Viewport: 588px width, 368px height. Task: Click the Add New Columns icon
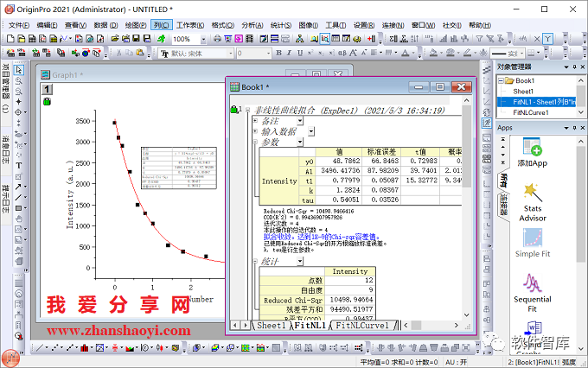[371, 39]
